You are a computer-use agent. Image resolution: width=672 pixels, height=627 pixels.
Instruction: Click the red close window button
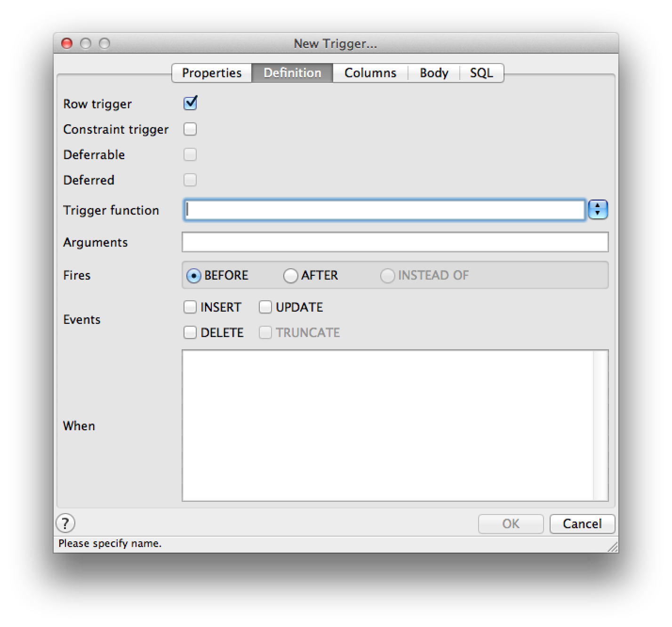coord(67,44)
